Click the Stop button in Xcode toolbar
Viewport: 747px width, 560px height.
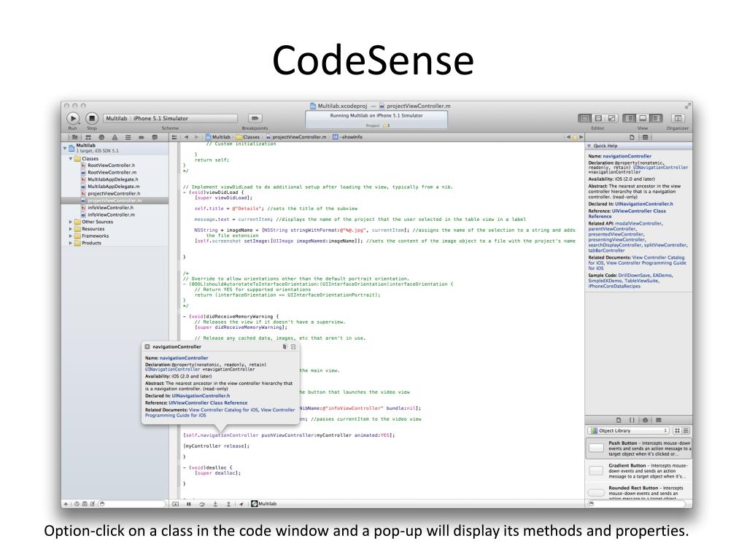pos(92,118)
